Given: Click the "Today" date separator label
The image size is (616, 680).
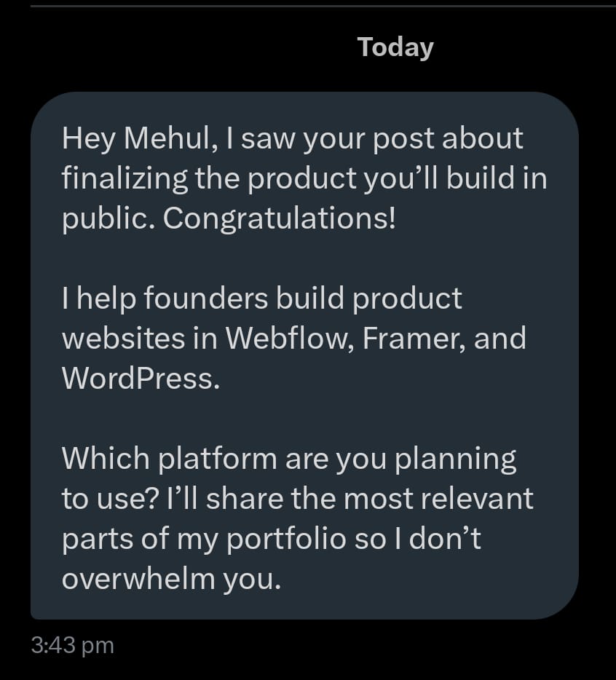Looking at the screenshot, I should [395, 47].
